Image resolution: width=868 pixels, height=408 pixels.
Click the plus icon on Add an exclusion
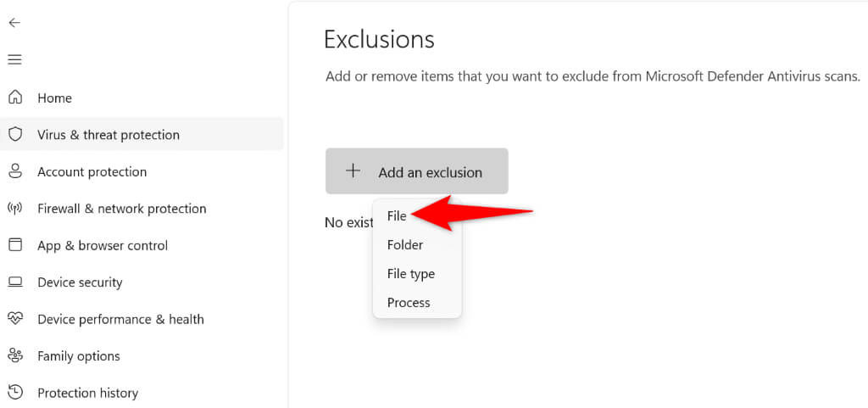(353, 171)
